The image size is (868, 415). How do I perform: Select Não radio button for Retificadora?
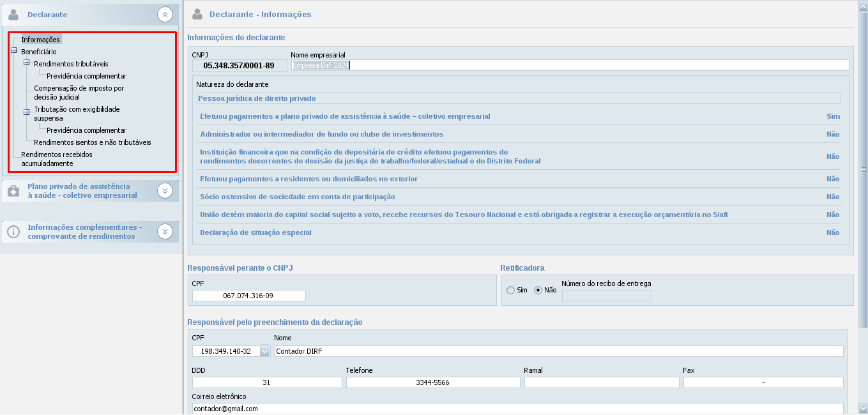[538, 290]
